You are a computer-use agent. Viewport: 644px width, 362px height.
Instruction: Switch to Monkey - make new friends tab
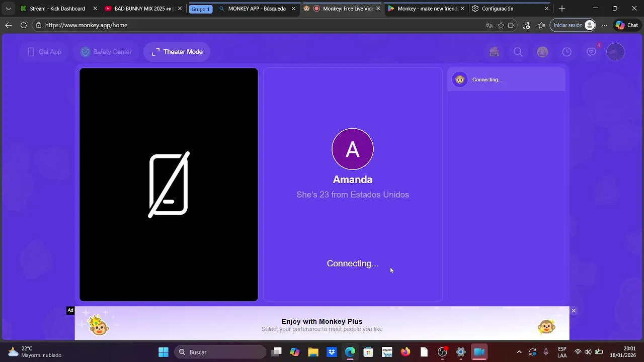[426, 9]
